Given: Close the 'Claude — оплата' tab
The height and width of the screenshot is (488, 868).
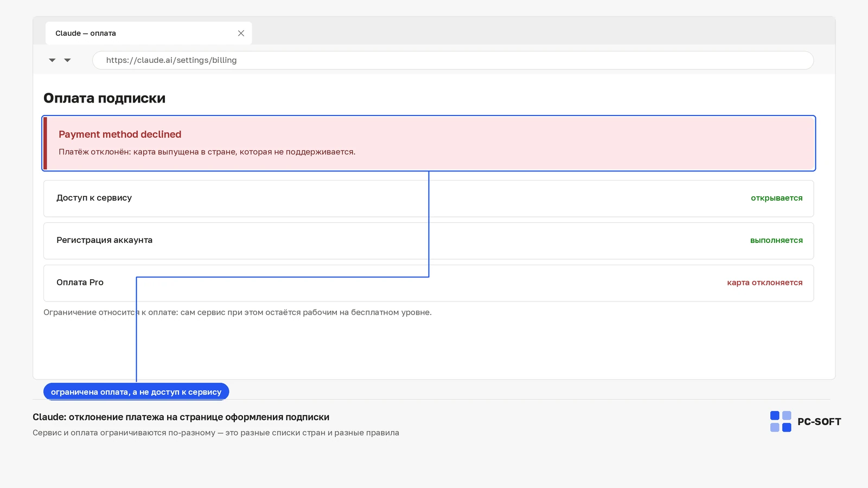Looking at the screenshot, I should (x=241, y=33).
